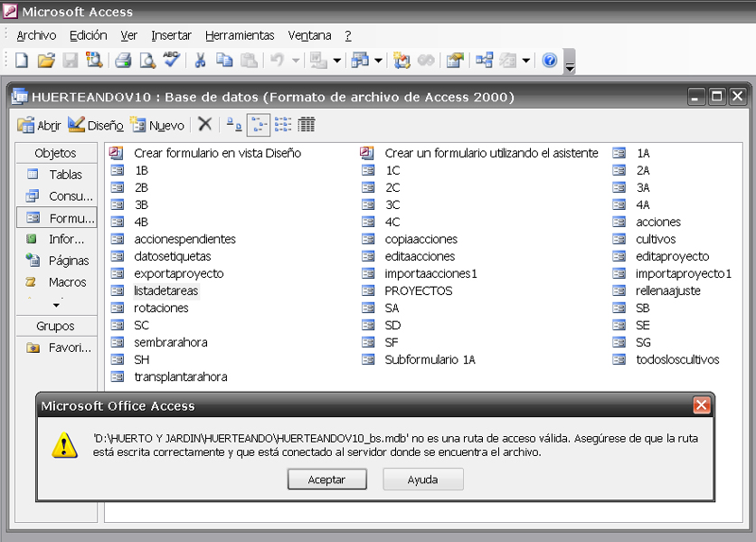Click the Copy toolbar icon

point(224,61)
